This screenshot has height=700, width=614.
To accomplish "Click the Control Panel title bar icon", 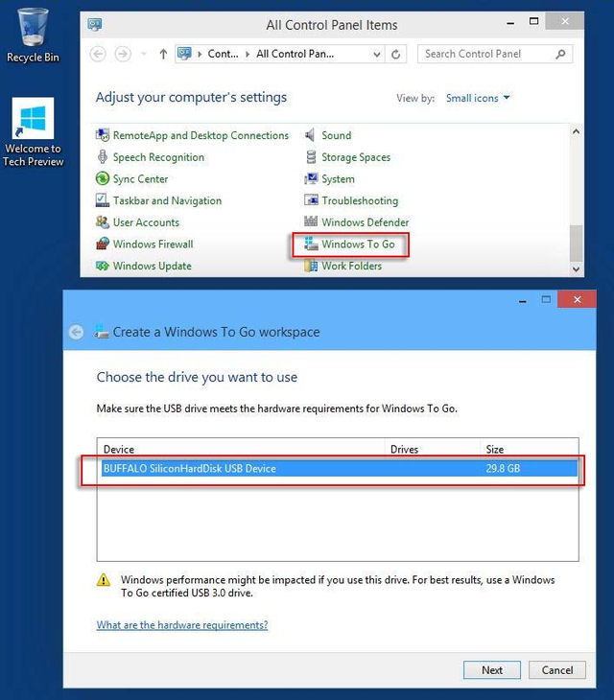I will [95, 25].
